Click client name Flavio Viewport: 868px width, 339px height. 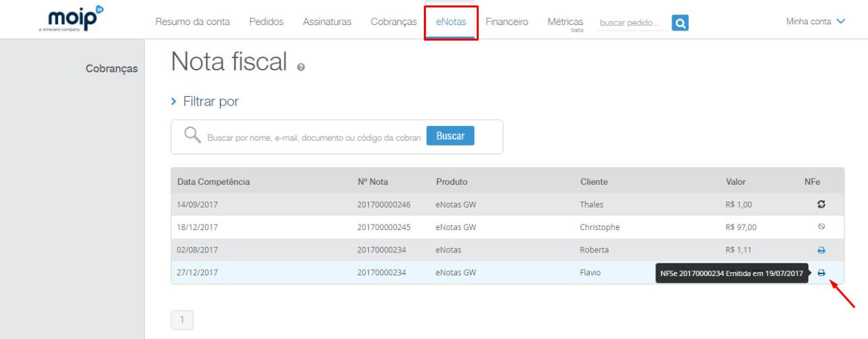point(590,273)
